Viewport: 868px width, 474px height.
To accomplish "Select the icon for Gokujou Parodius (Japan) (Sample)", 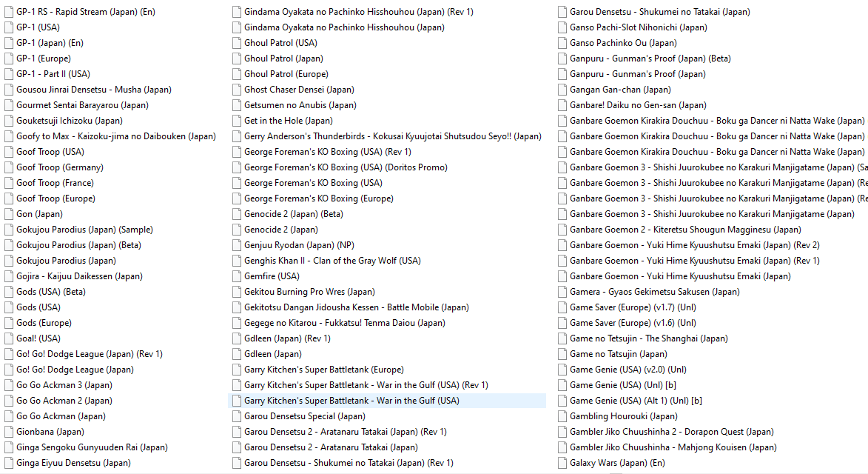I will coord(9,230).
